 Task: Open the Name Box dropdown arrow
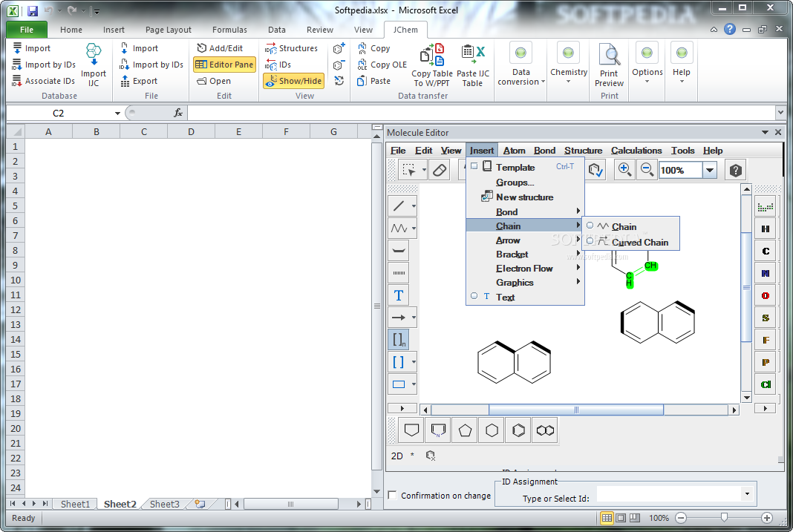coord(117,114)
